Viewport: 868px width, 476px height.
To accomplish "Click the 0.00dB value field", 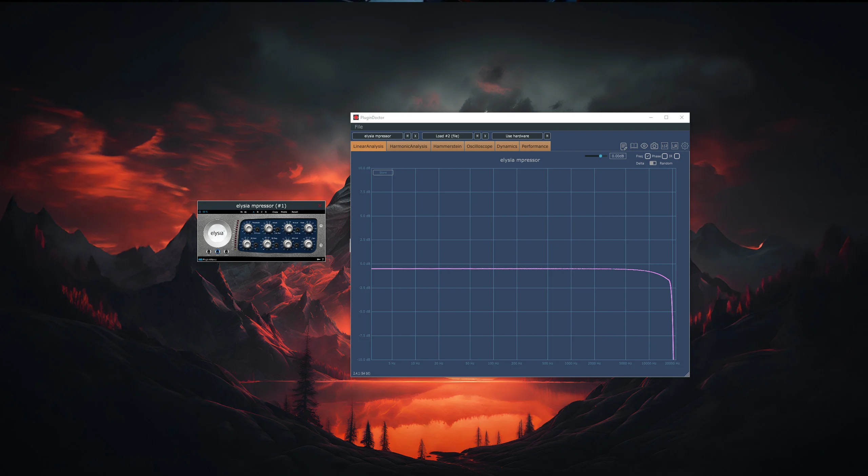I will [x=617, y=156].
